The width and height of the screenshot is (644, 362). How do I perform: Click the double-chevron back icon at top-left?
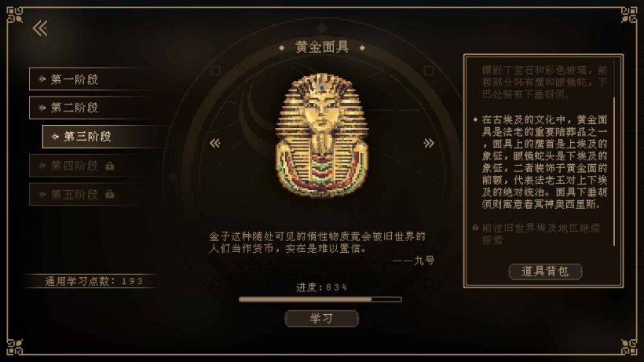40,28
